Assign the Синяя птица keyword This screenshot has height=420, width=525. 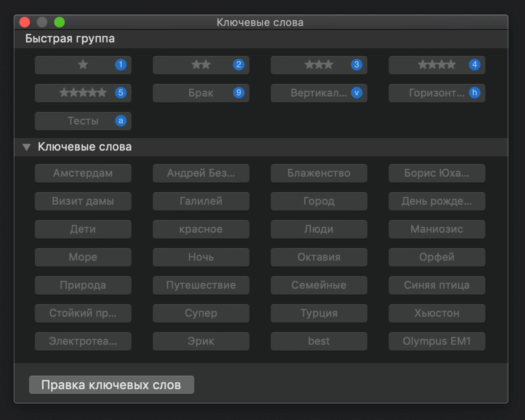click(437, 285)
